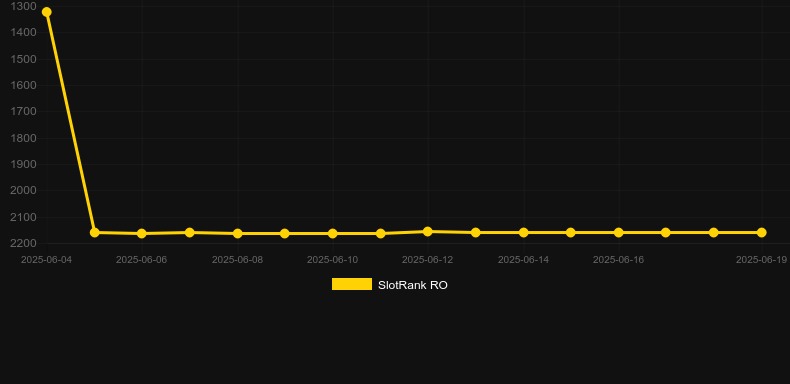Viewport: 790px width, 384px height.
Task: Select the data point at 2025-06-15
Action: 571,232
